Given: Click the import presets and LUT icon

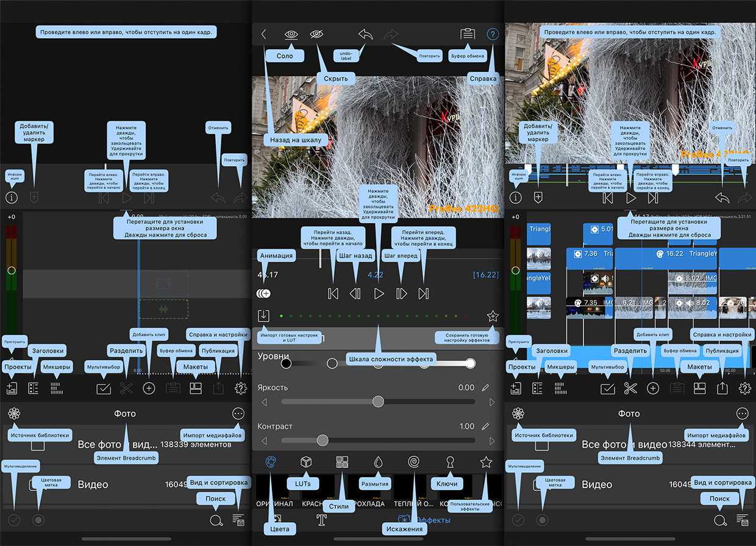Looking at the screenshot, I should [263, 315].
